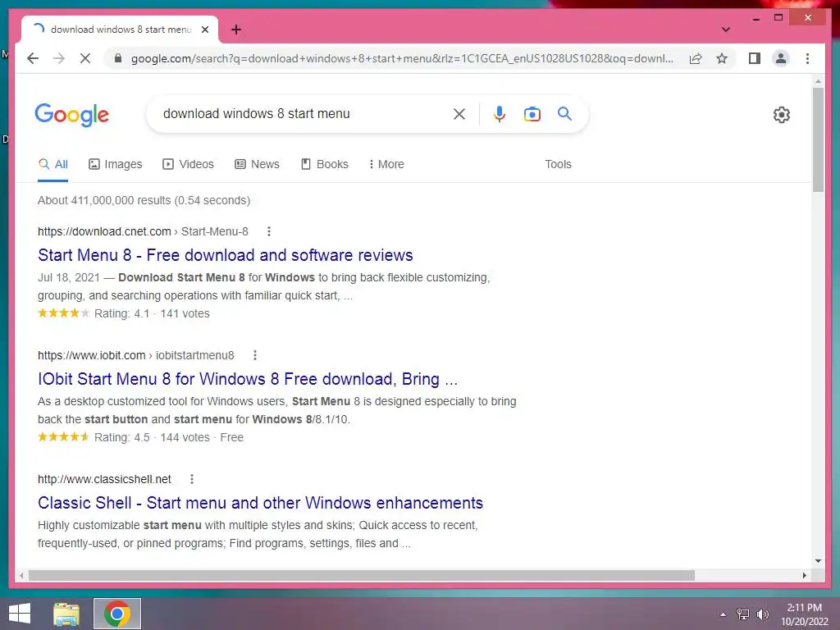Screen dimensions: 840x630
Task: Click the https://www.iobit.com breadcrumb URL
Action: pyautogui.click(x=92, y=355)
